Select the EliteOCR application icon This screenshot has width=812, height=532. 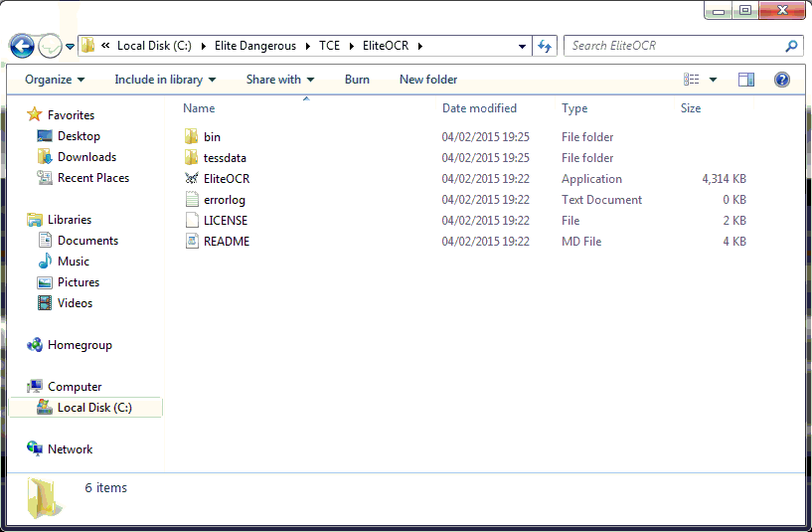[192, 178]
